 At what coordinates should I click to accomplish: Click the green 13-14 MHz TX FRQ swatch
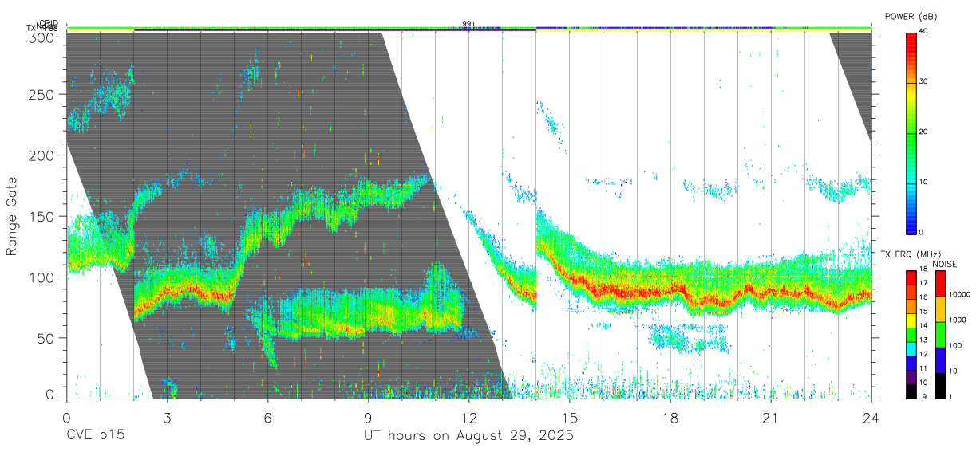coord(911,335)
